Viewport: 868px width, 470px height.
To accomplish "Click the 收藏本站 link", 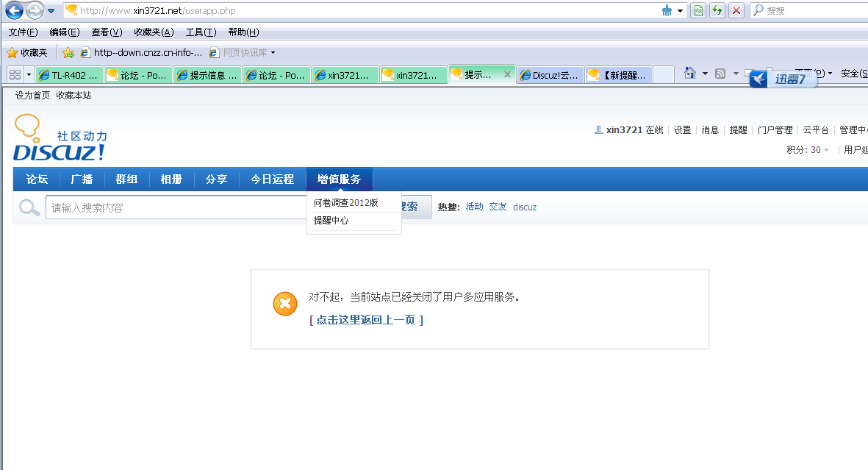I will pos(73,96).
